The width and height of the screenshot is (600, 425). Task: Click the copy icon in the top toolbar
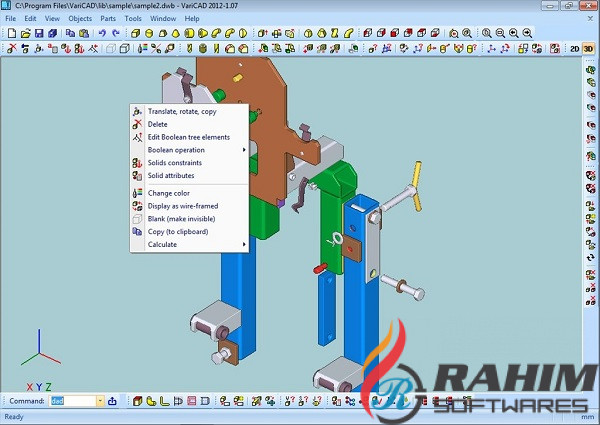click(x=70, y=33)
